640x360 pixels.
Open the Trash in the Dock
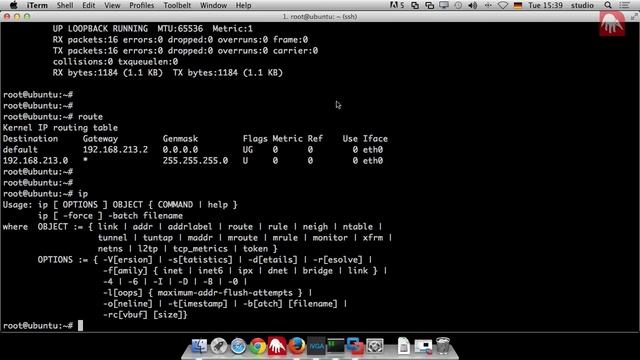(x=443, y=346)
